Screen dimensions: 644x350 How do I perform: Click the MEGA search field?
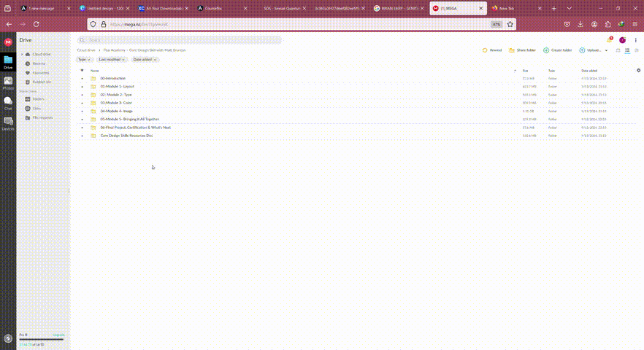click(x=180, y=40)
